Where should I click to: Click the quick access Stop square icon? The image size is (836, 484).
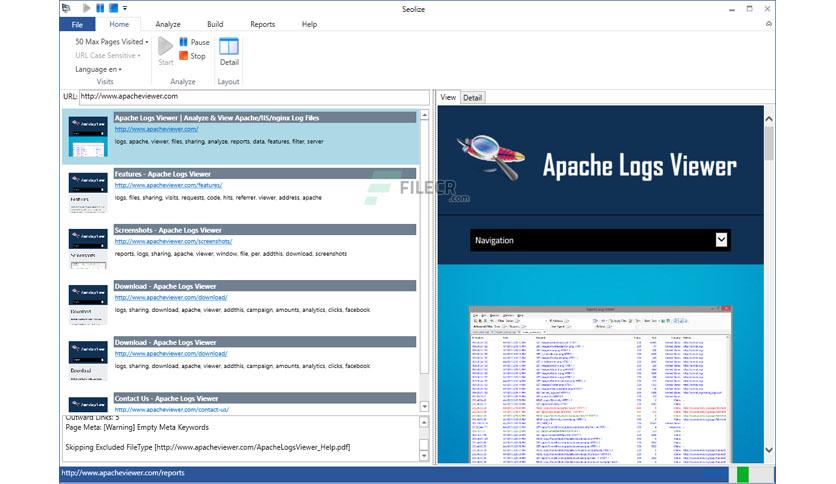[113, 8]
